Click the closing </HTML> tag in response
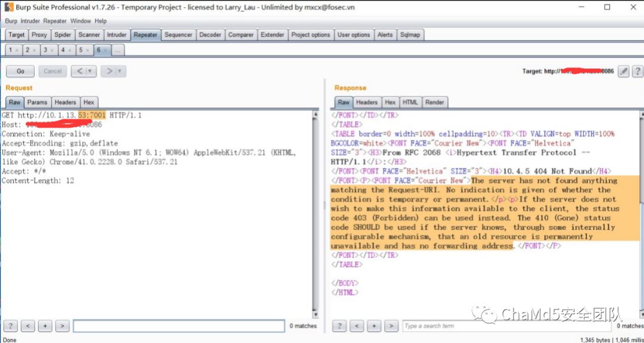 point(345,292)
